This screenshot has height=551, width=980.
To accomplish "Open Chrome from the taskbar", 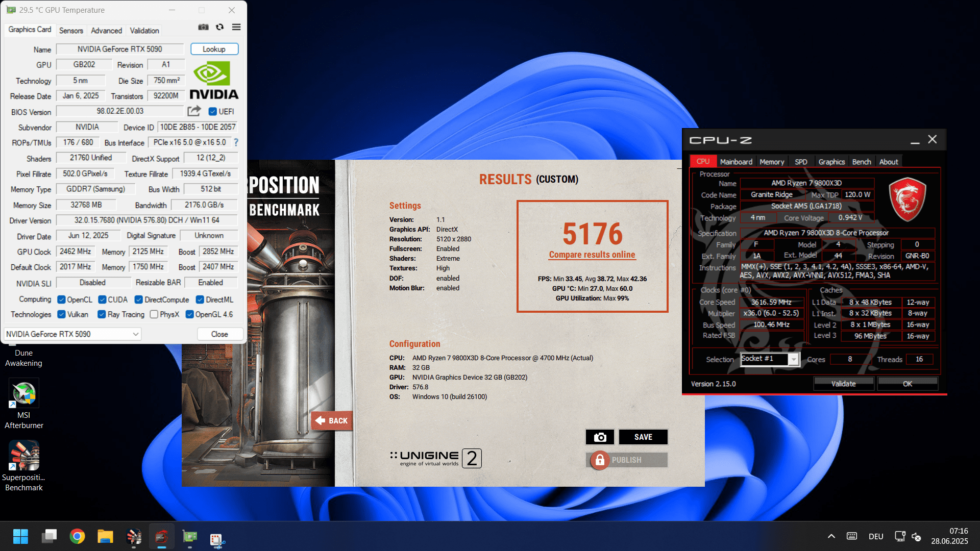I will pyautogui.click(x=77, y=536).
